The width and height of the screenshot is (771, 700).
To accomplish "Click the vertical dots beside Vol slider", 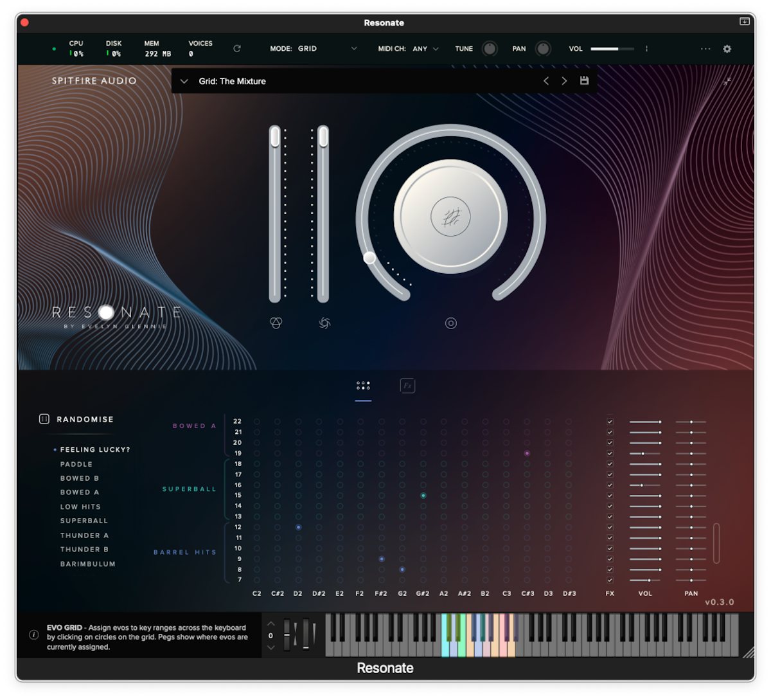I will coord(646,49).
